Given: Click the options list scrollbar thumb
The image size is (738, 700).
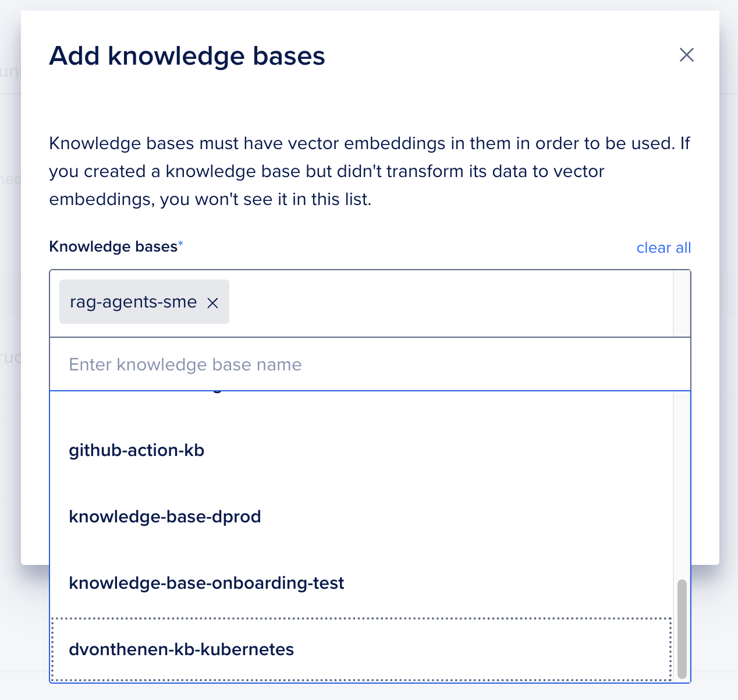Looking at the screenshot, I should click(682, 629).
